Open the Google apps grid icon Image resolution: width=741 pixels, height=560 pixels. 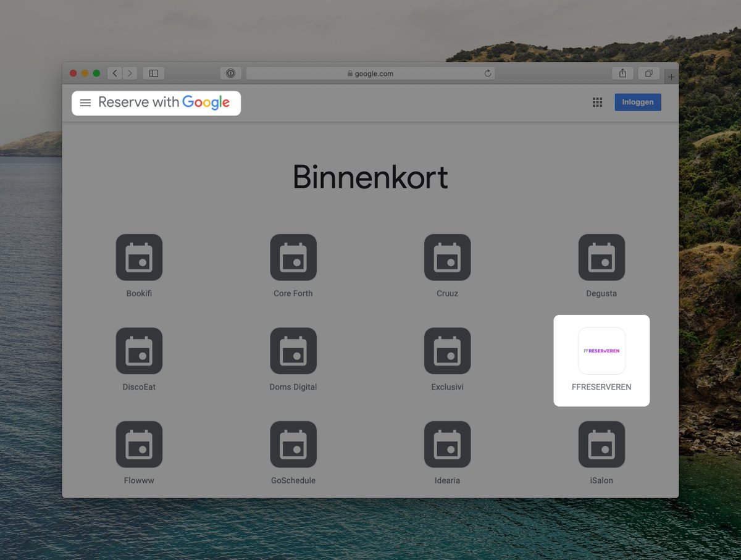coord(597,102)
